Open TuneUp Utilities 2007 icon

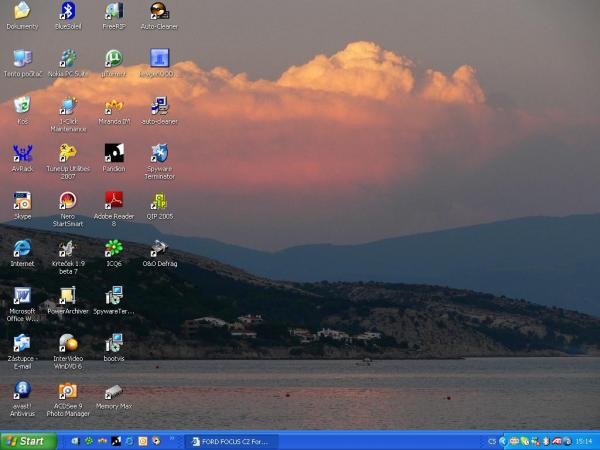coord(68,153)
